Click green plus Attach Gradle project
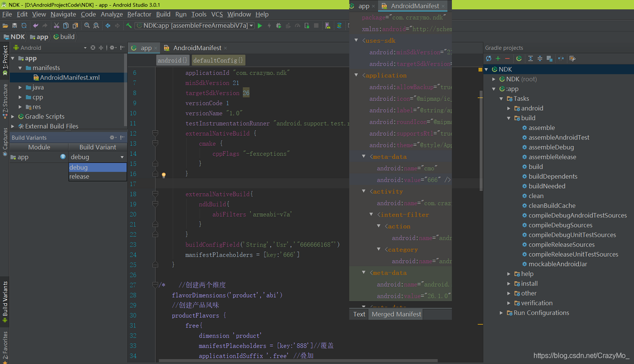Viewport: 634px width, 364px height. (498, 58)
